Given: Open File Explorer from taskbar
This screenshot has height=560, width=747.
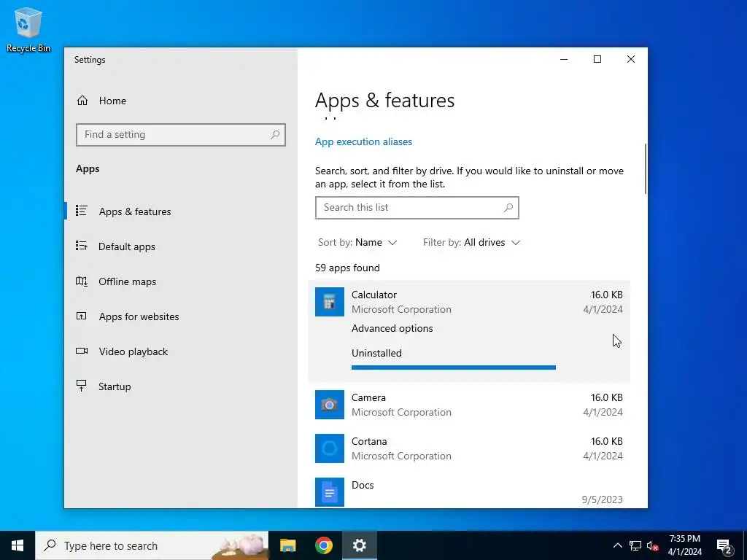Looking at the screenshot, I should point(287,545).
